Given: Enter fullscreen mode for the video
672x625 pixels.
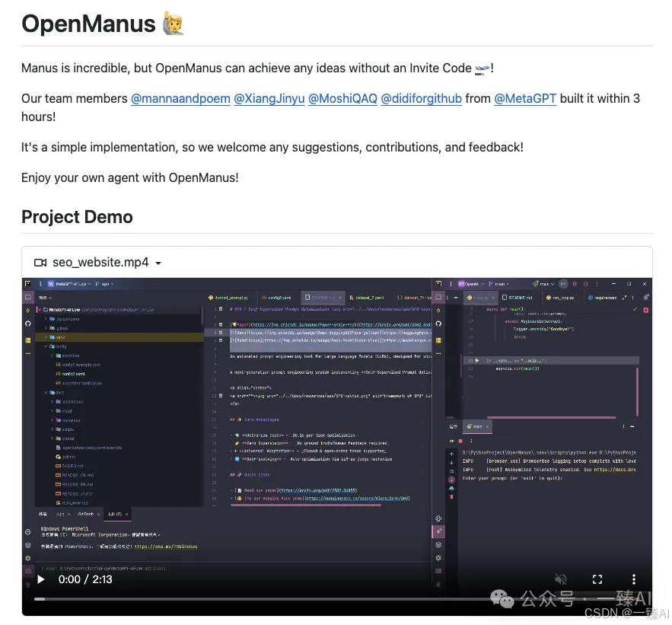Looking at the screenshot, I should click(x=597, y=579).
